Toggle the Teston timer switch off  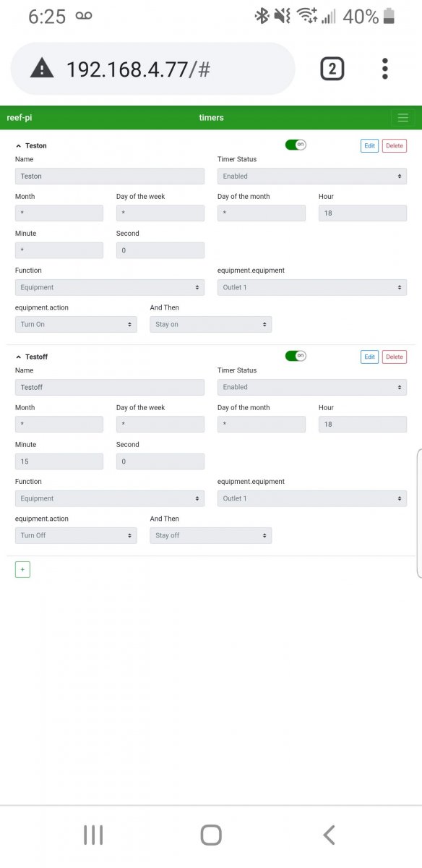point(296,145)
